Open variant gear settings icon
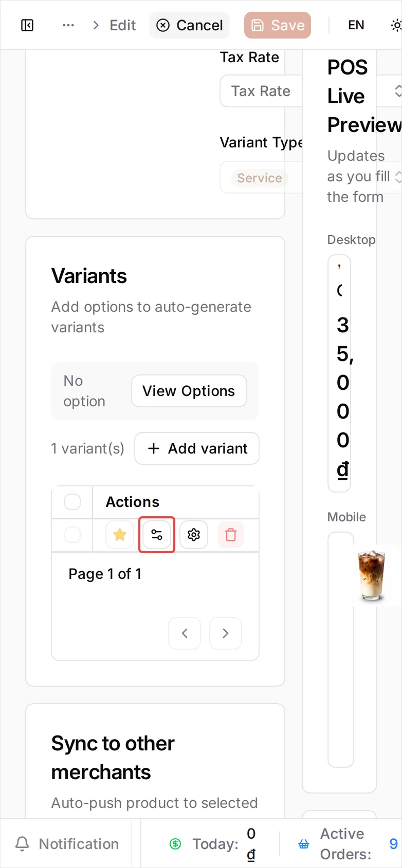 pos(194,535)
